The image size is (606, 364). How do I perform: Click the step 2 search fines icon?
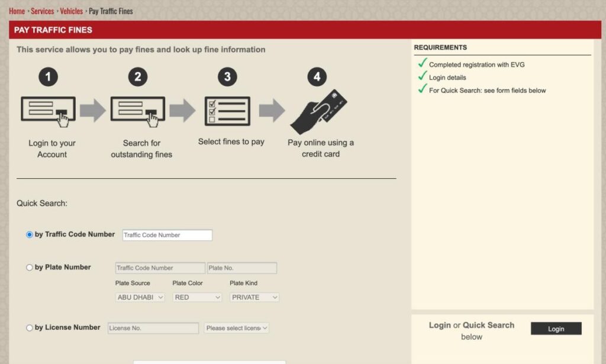(138, 111)
